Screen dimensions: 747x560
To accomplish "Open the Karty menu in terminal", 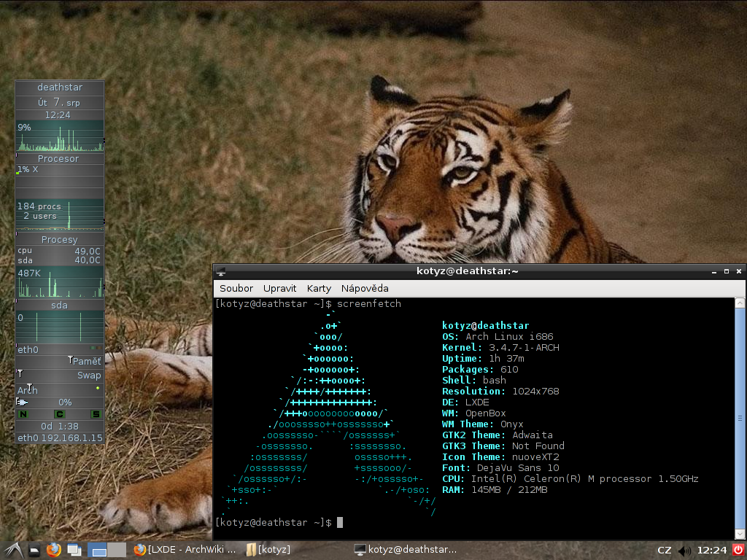I will coord(319,289).
